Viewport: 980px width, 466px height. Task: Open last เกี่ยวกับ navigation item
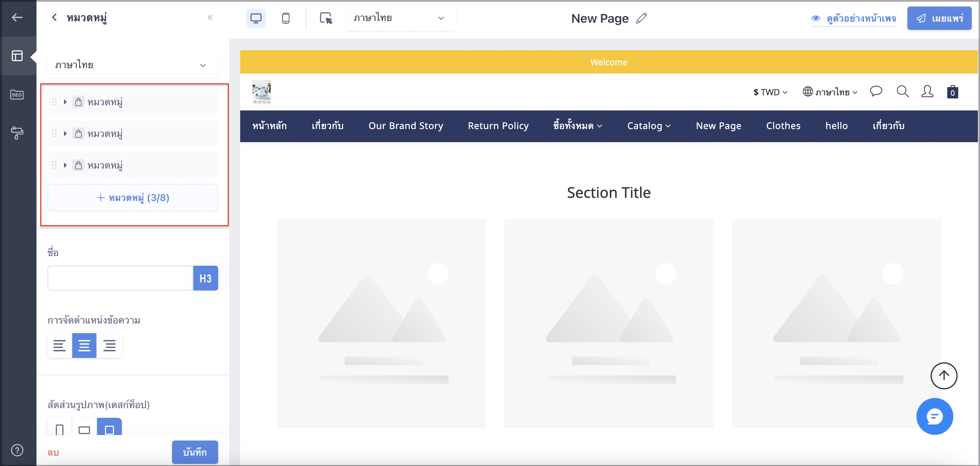coord(888,126)
